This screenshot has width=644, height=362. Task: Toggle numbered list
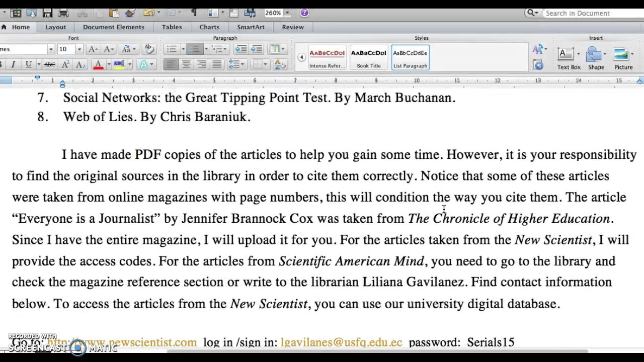tap(195, 49)
